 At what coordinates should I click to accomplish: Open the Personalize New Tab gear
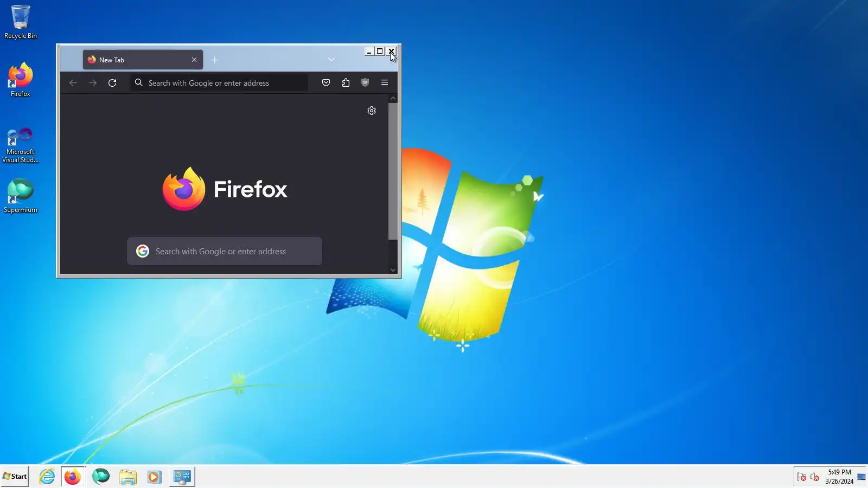coord(372,111)
